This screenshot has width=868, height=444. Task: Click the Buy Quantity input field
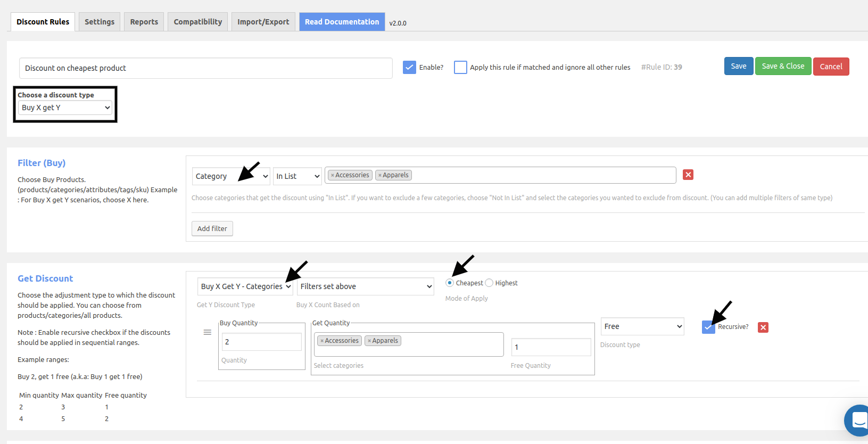[x=261, y=342]
